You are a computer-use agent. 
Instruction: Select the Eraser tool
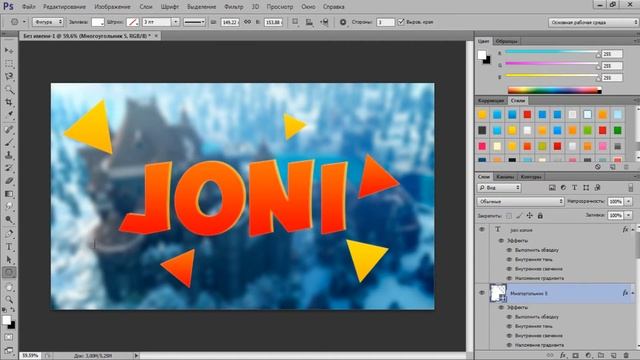click(9, 181)
